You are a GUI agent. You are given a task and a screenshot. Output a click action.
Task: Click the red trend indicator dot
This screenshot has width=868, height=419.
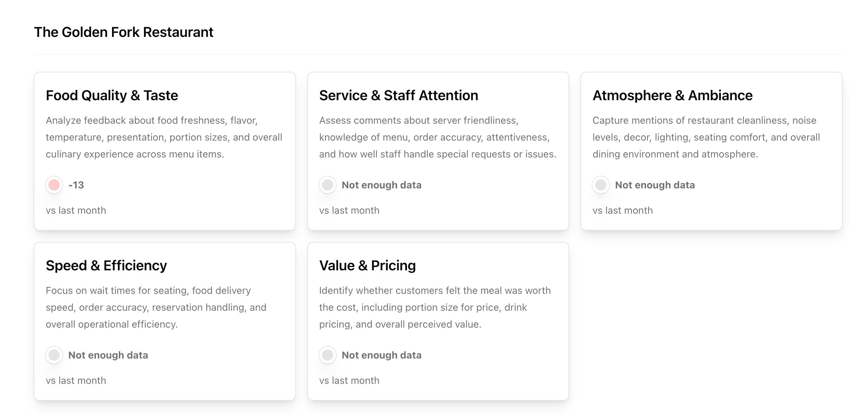tap(54, 185)
